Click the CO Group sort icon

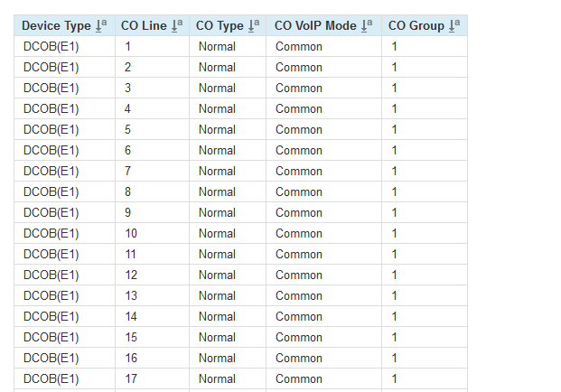(454, 25)
